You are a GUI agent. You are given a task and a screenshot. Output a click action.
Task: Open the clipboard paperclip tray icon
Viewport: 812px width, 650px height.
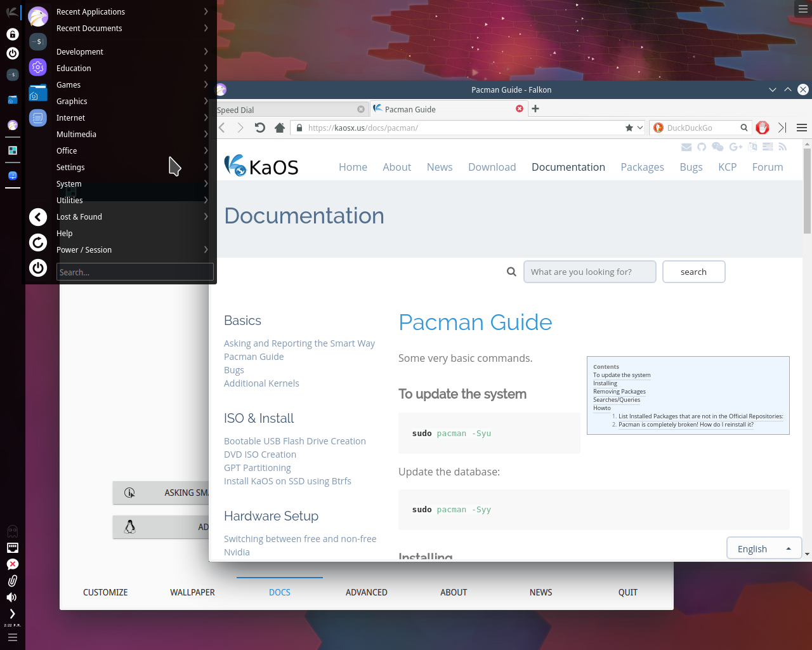coord(12,581)
